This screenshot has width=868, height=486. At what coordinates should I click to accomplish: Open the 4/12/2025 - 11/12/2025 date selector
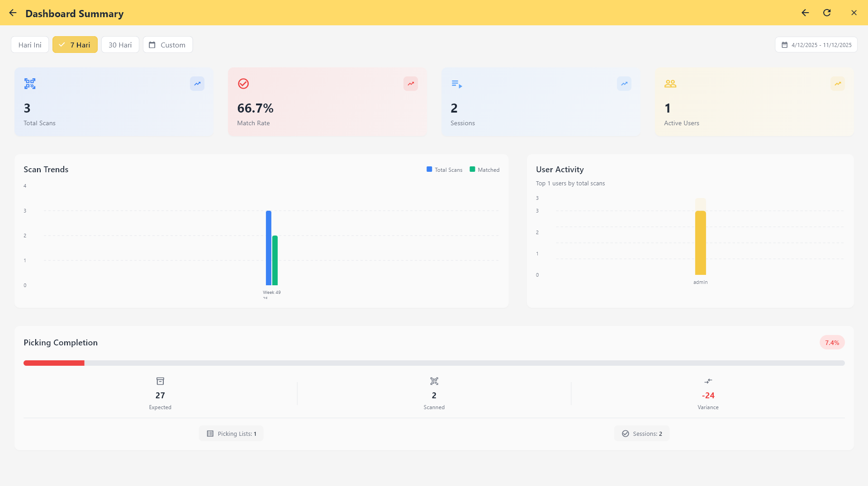pos(816,44)
